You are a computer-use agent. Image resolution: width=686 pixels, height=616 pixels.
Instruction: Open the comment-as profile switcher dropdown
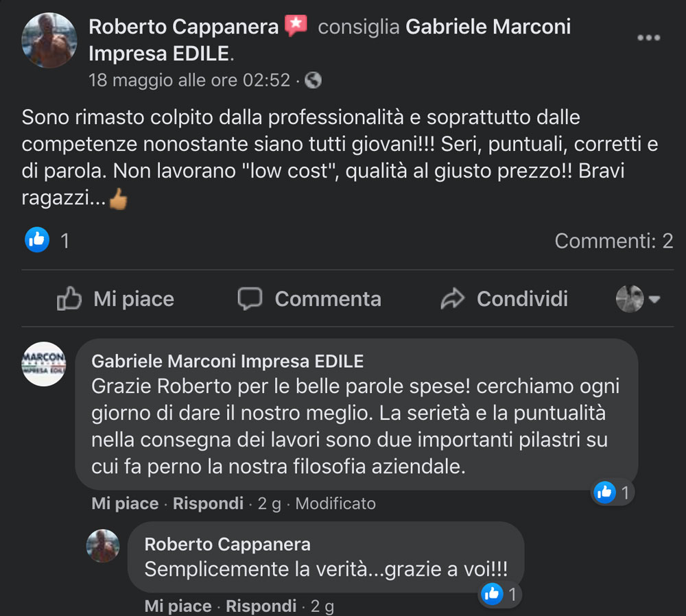pos(638,299)
